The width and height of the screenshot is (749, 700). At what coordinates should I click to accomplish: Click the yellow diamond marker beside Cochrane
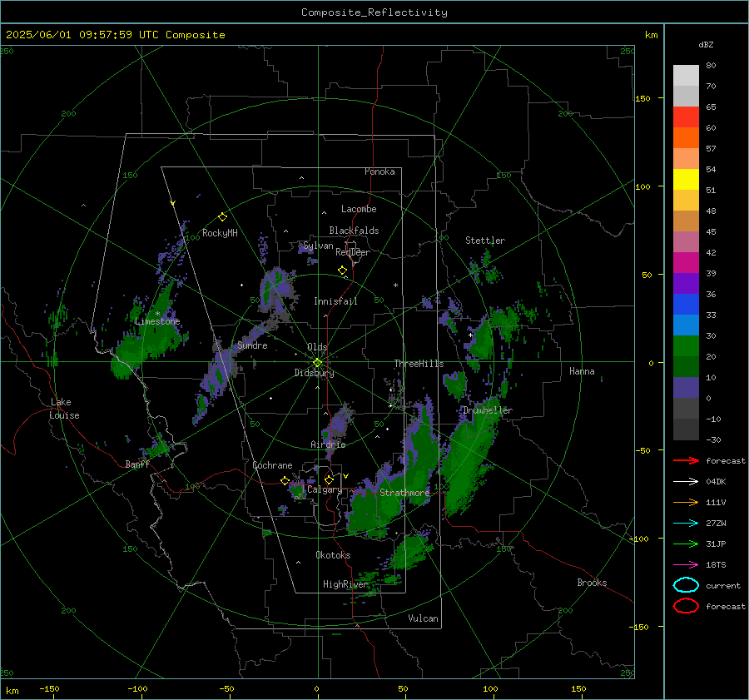click(x=285, y=481)
